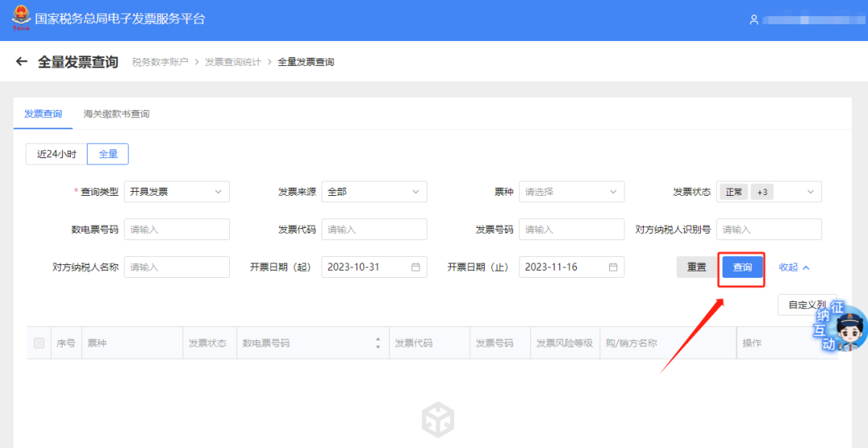Switch to the 发票查询 tab
868x448 pixels.
pyautogui.click(x=43, y=114)
